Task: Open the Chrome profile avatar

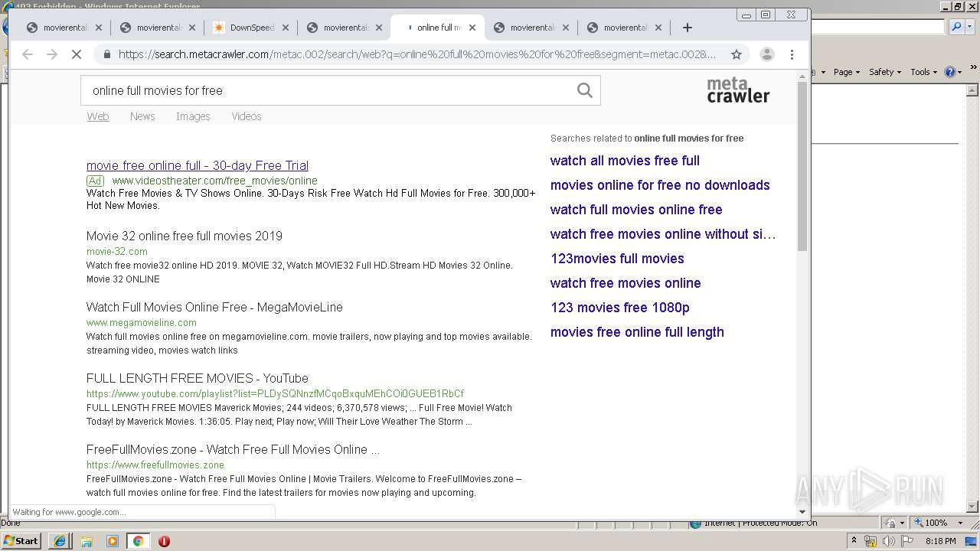Action: pyautogui.click(x=766, y=54)
